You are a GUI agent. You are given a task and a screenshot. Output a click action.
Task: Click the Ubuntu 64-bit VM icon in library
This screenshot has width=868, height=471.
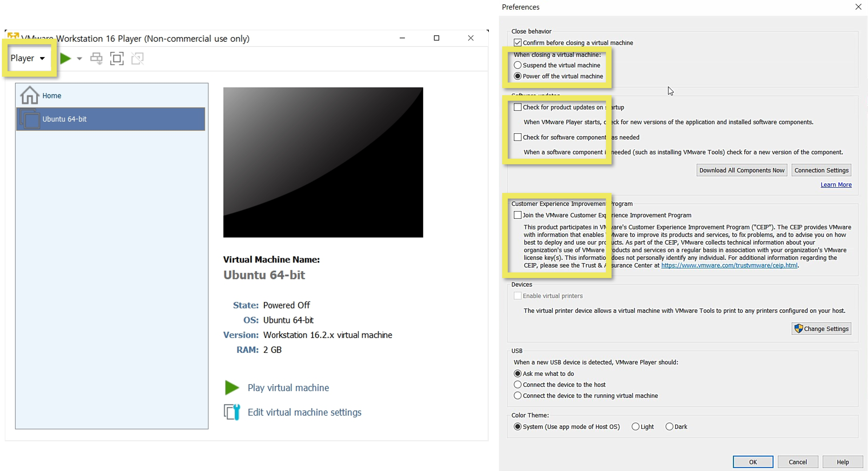pyautogui.click(x=30, y=119)
